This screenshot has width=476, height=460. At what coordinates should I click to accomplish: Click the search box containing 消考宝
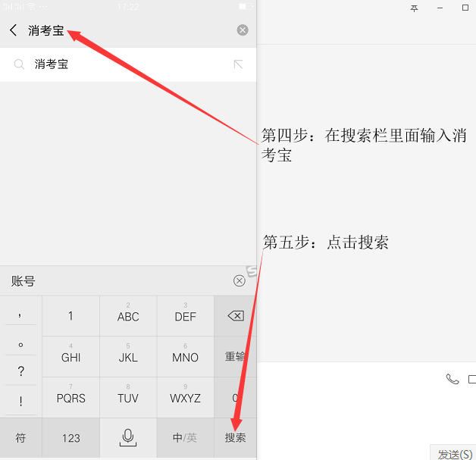(x=127, y=30)
